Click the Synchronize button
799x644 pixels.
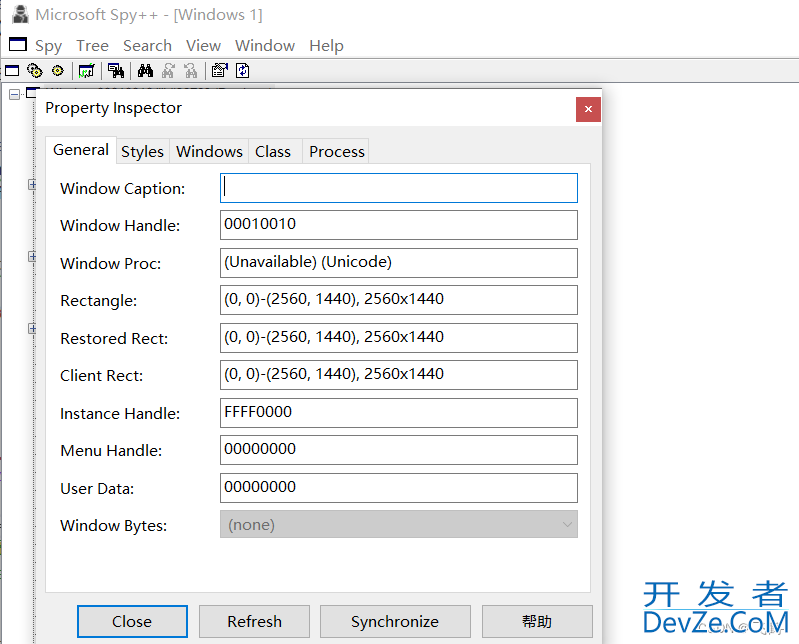tap(395, 621)
